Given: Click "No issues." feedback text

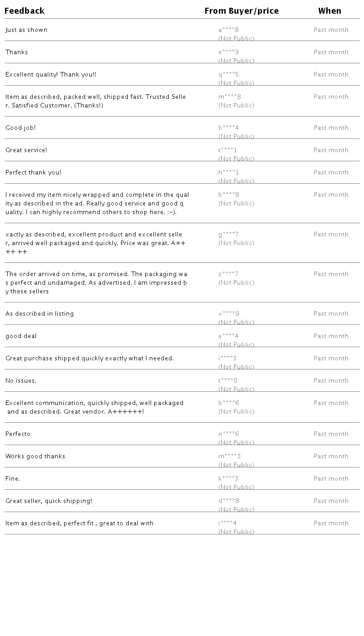Looking at the screenshot, I should pyautogui.click(x=21, y=381).
